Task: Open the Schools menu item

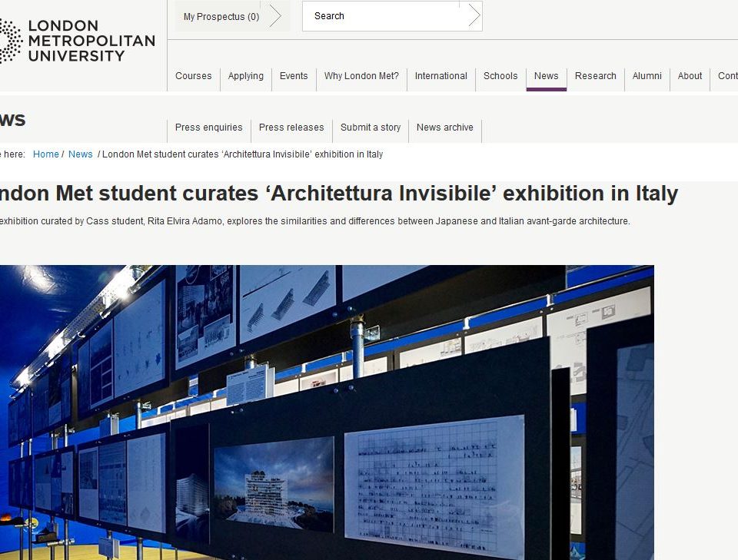Action: coord(500,76)
